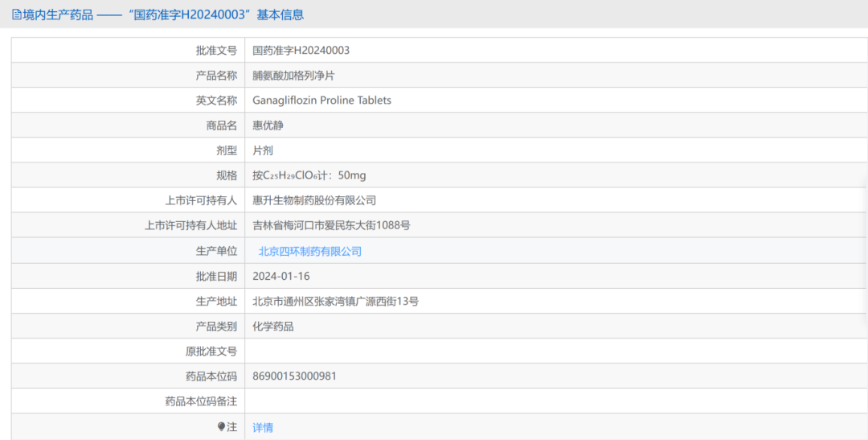Click license holder 惠升生物制药股份有限公司
Screen dimensions: 868x440
[x=314, y=200]
